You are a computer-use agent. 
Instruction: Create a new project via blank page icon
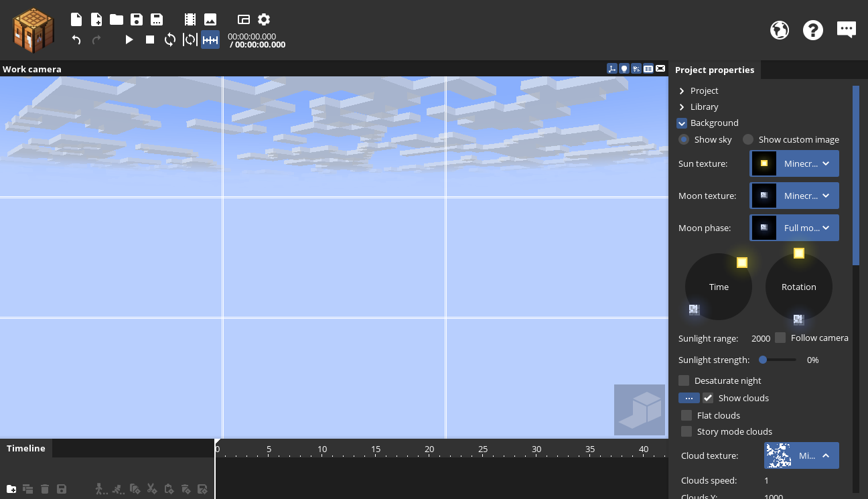coord(76,19)
